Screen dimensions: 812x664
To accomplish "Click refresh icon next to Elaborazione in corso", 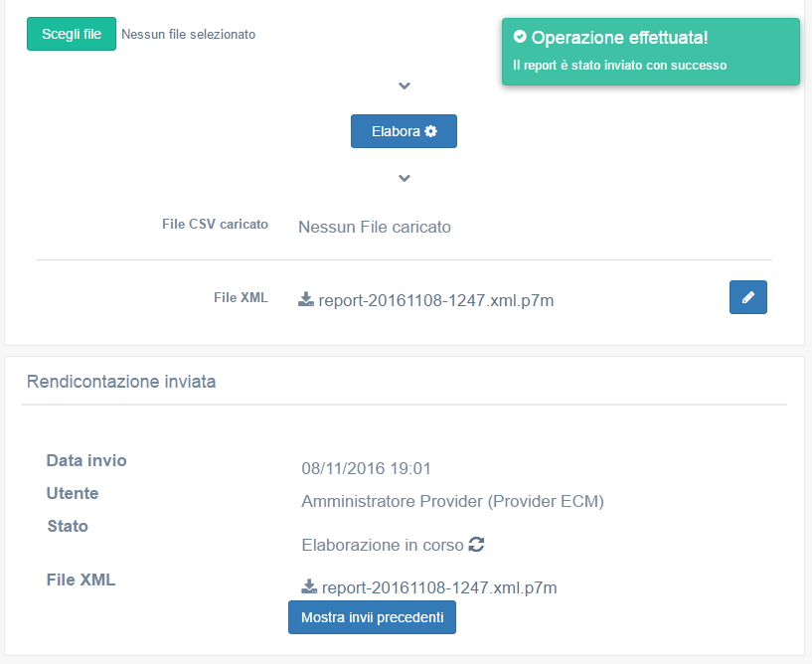I will point(476,545).
